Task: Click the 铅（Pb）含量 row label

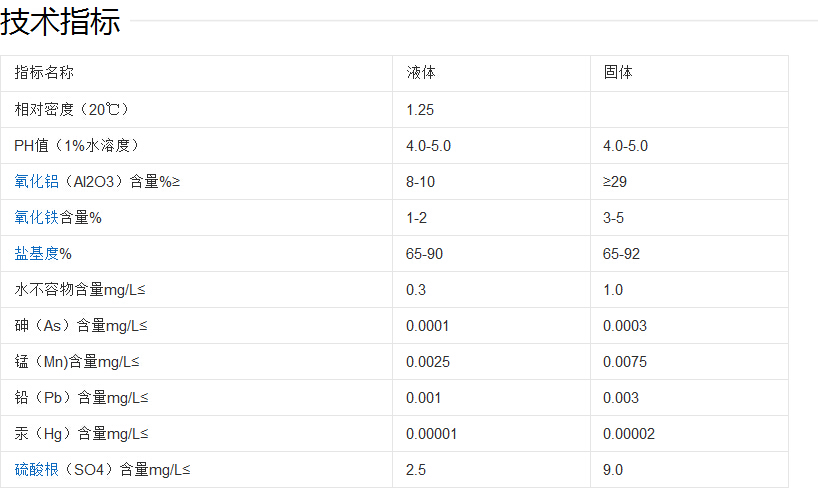Action: point(81,398)
